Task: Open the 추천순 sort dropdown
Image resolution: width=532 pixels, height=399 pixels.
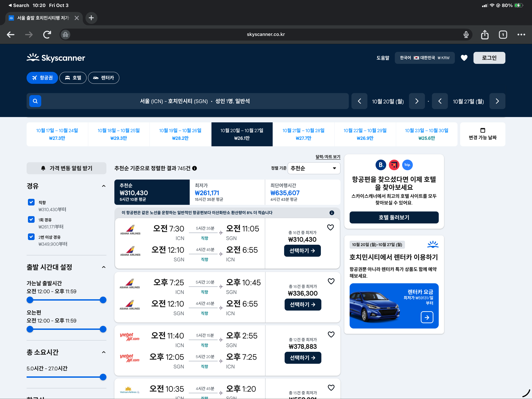Action: click(314, 168)
